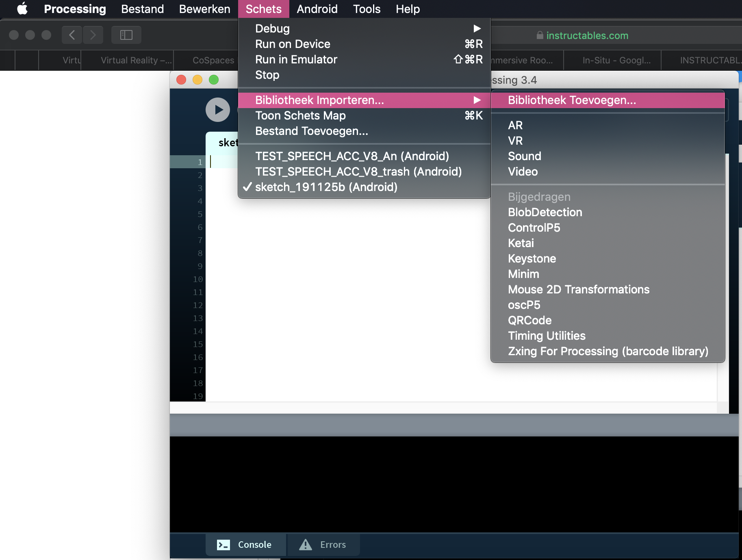Image resolution: width=742 pixels, height=560 pixels.
Task: Close the open Schets menu
Action: pos(263,9)
